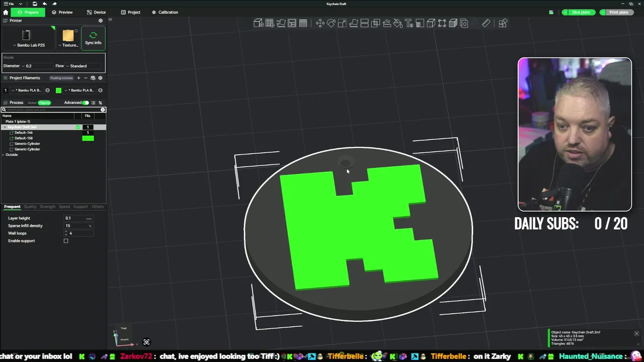
Task: Open the Speed settings tab
Action: coord(64,207)
